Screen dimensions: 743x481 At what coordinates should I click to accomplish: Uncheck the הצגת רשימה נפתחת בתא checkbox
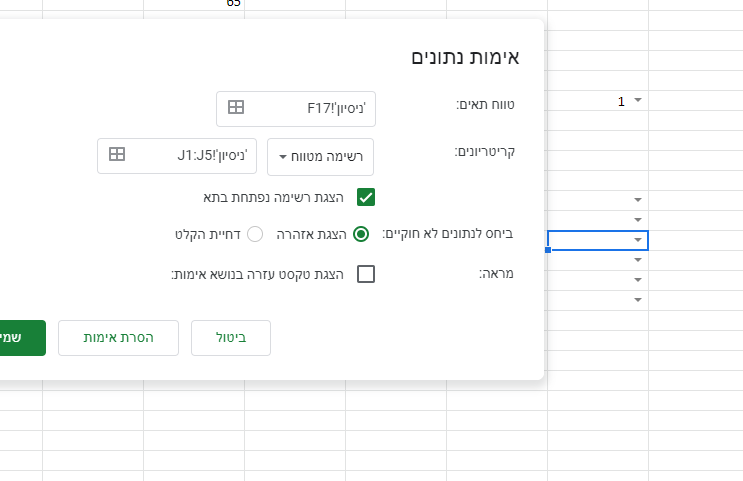[366, 197]
